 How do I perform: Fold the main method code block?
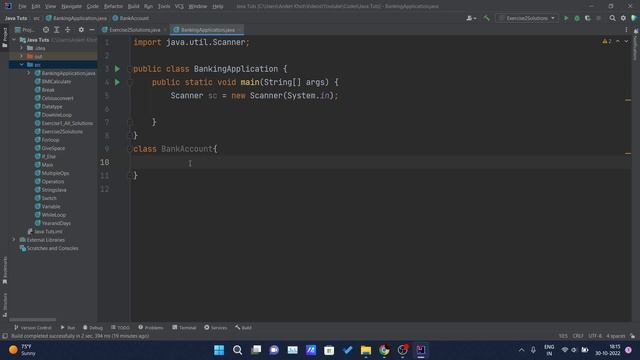click(130, 82)
